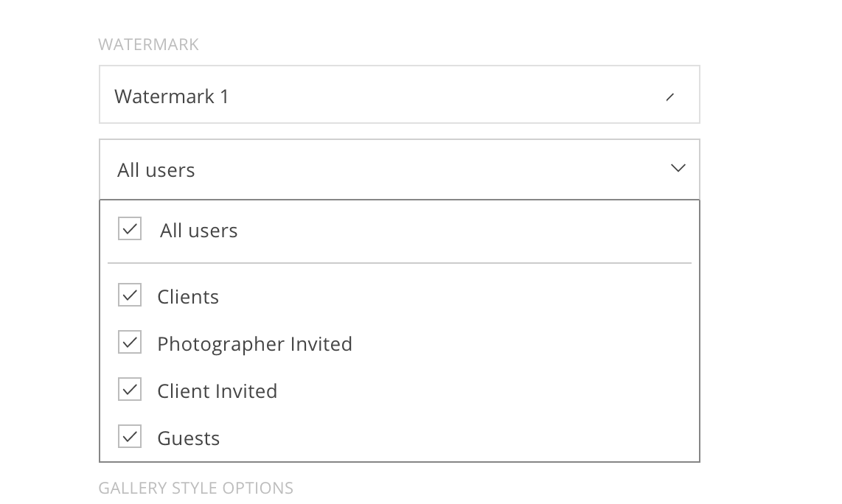Toggle the Photographer Invited checkbox
842x504 pixels.
130,343
